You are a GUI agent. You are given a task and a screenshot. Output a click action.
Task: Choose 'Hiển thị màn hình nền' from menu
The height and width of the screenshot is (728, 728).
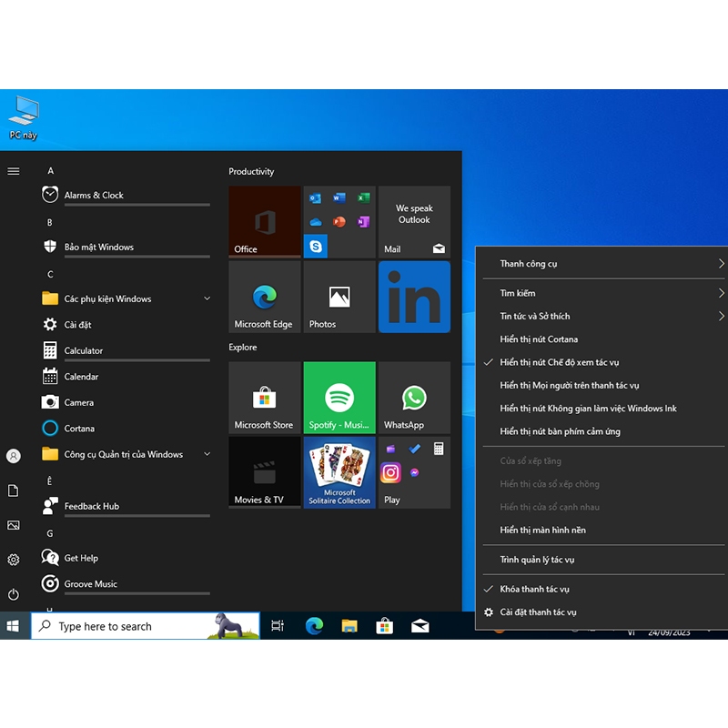click(x=542, y=530)
